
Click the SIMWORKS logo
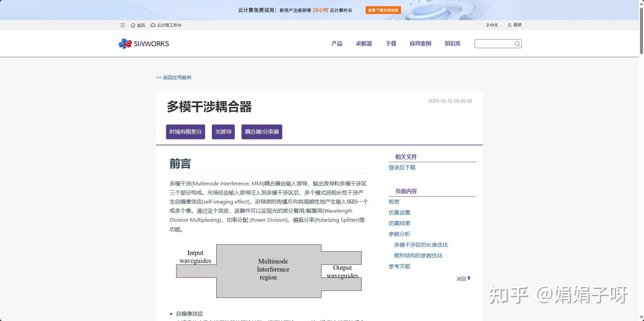coord(143,43)
